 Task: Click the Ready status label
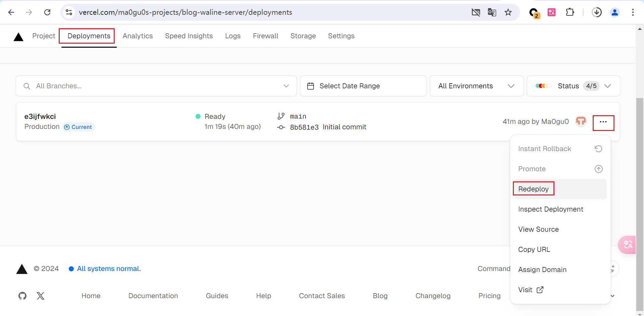pos(215,117)
